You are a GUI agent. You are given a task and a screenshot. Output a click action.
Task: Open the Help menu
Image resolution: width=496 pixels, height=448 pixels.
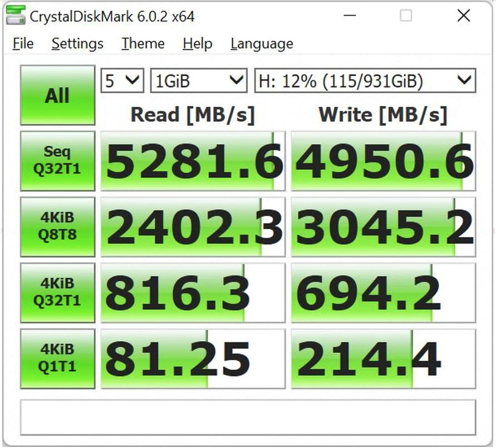tap(197, 43)
